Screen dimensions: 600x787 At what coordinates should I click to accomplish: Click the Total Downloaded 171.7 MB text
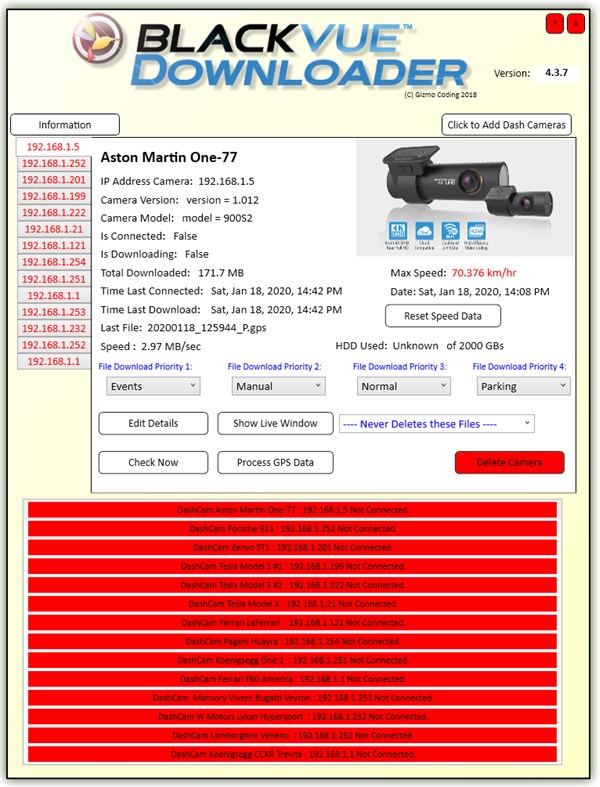(x=172, y=273)
